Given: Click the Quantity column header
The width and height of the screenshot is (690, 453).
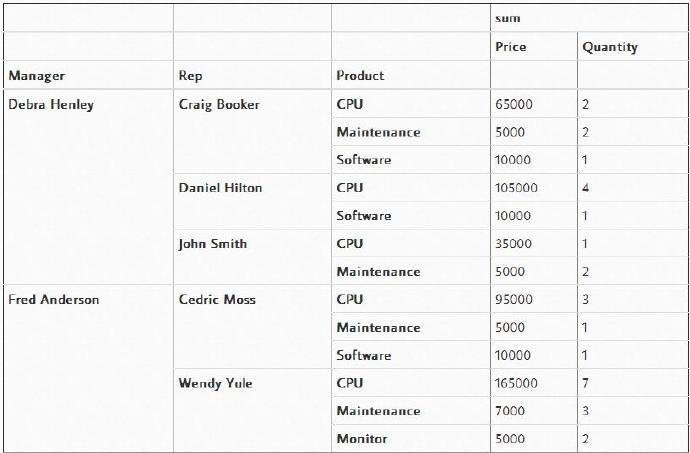Looking at the screenshot, I should coord(608,47).
